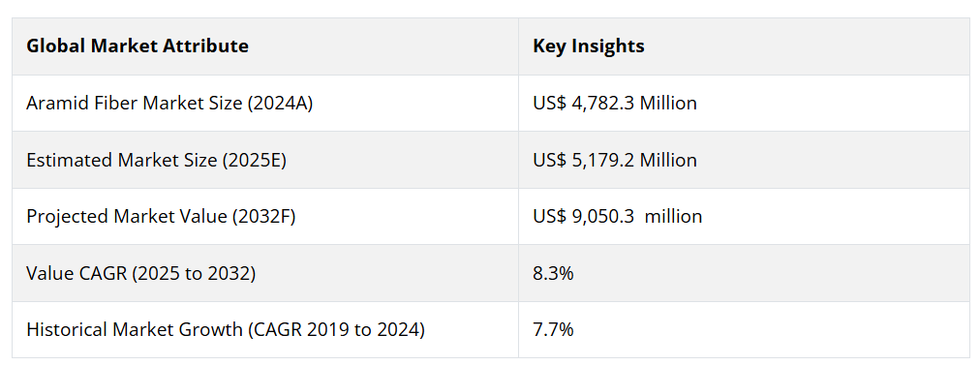Click the (2025E) year label text
Image resolution: width=980 pixels, height=366 pixels.
coord(255,160)
